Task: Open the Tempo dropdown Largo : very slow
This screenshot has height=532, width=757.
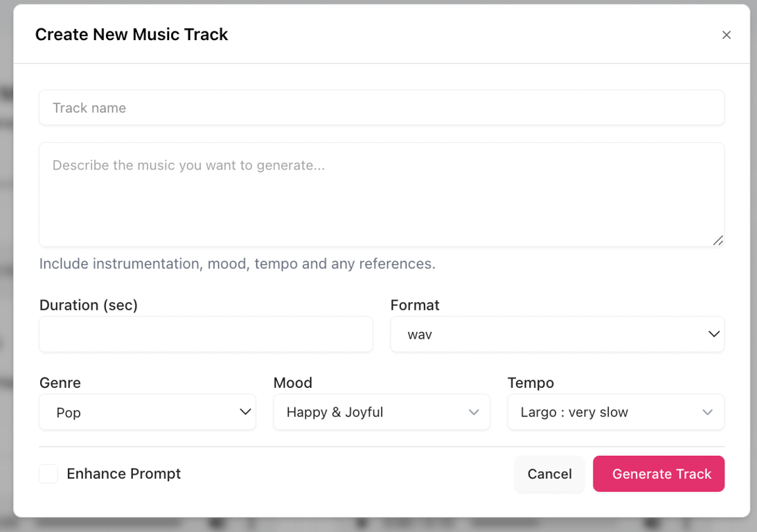Action: click(x=615, y=412)
